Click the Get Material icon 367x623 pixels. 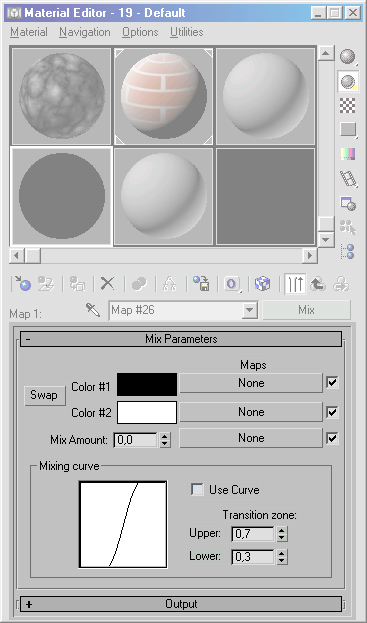click(x=21, y=284)
